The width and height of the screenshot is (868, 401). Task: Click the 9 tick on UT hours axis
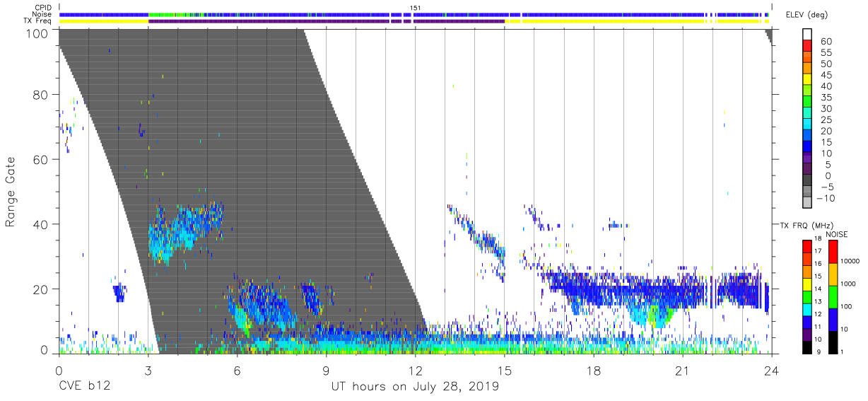tap(326, 370)
